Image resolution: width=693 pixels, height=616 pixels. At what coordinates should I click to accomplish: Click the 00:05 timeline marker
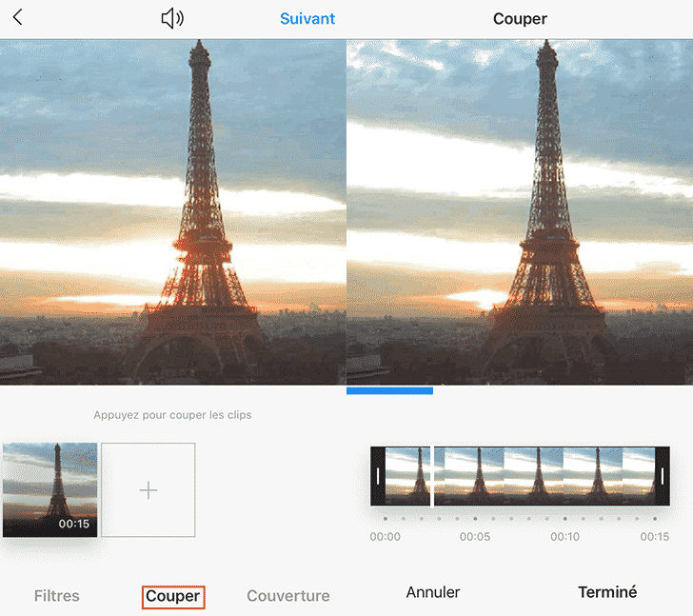(x=474, y=536)
